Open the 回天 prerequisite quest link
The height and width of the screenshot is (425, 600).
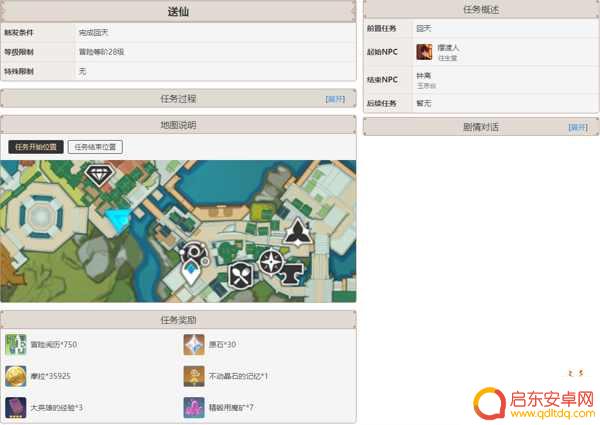[x=424, y=28]
